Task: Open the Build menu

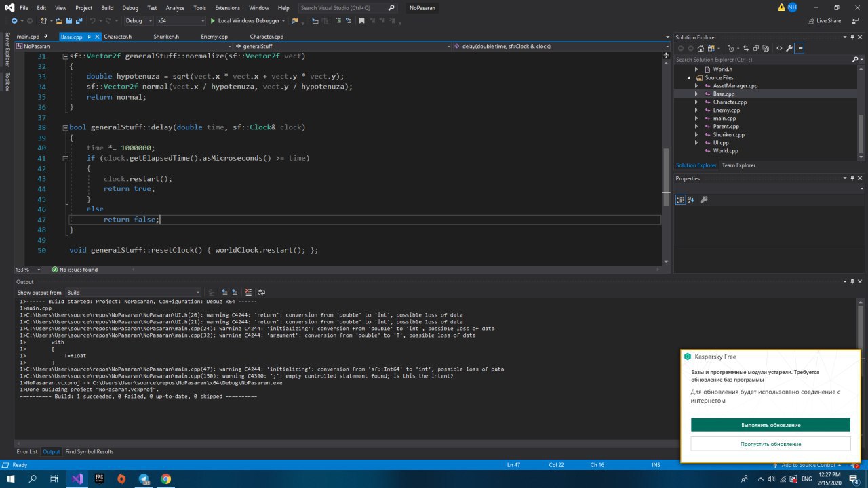Action: pyautogui.click(x=107, y=8)
